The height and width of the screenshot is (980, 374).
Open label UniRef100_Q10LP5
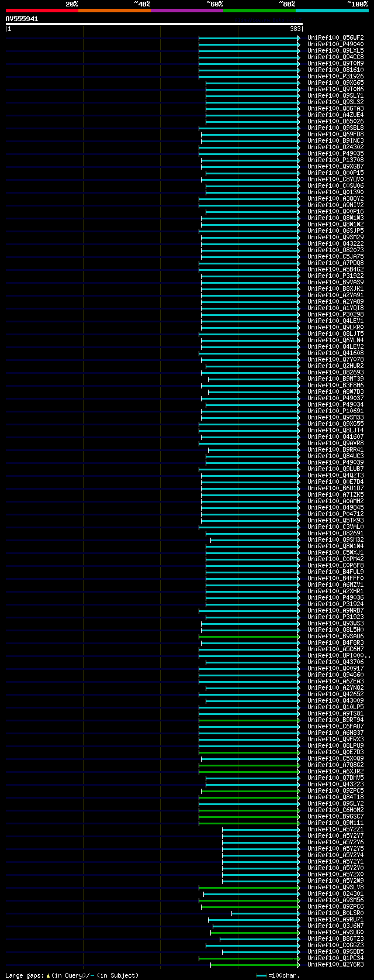[335, 707]
